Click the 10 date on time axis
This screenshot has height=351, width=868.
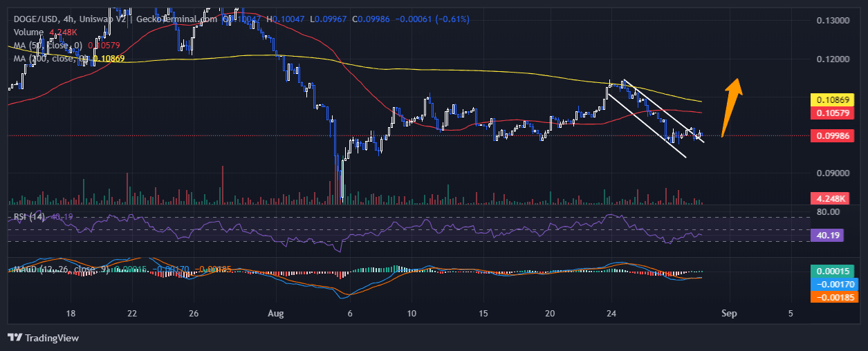point(412,313)
